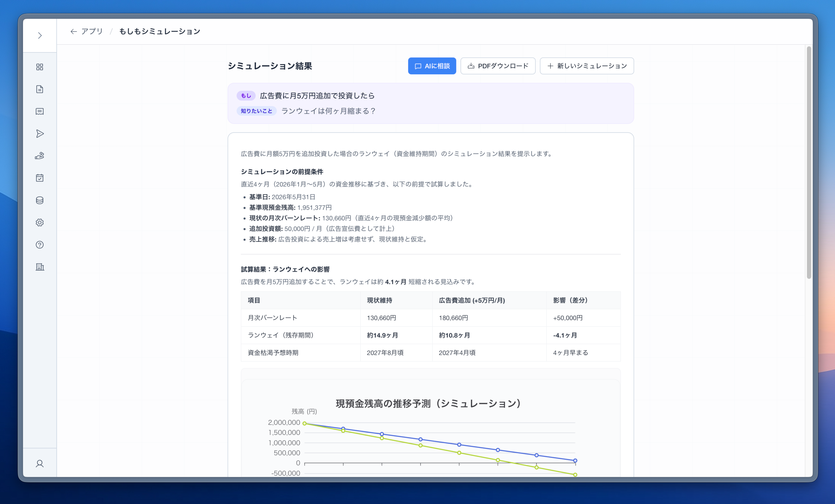The height and width of the screenshot is (504, 835).
Task: Click the last blue data point on chart
Action: click(x=575, y=461)
